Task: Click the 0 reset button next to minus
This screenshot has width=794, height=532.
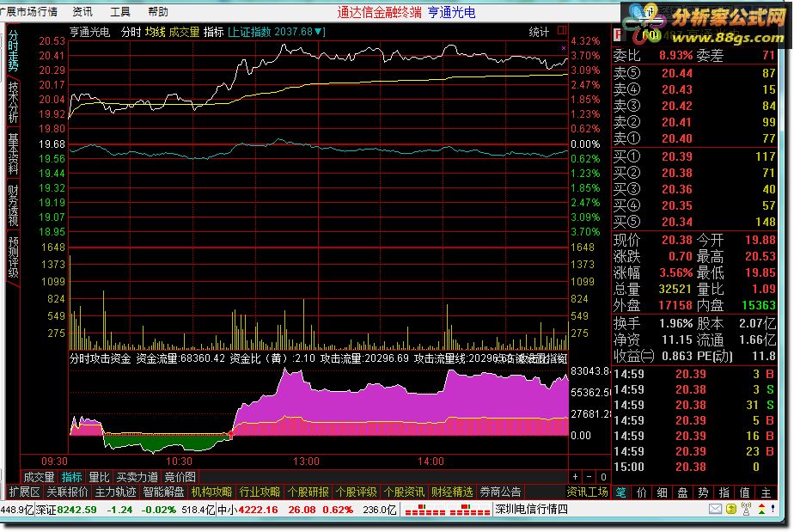Action: (603, 477)
